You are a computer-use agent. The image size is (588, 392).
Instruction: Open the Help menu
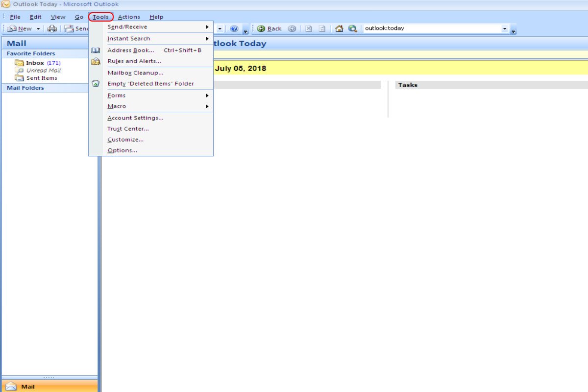(156, 17)
